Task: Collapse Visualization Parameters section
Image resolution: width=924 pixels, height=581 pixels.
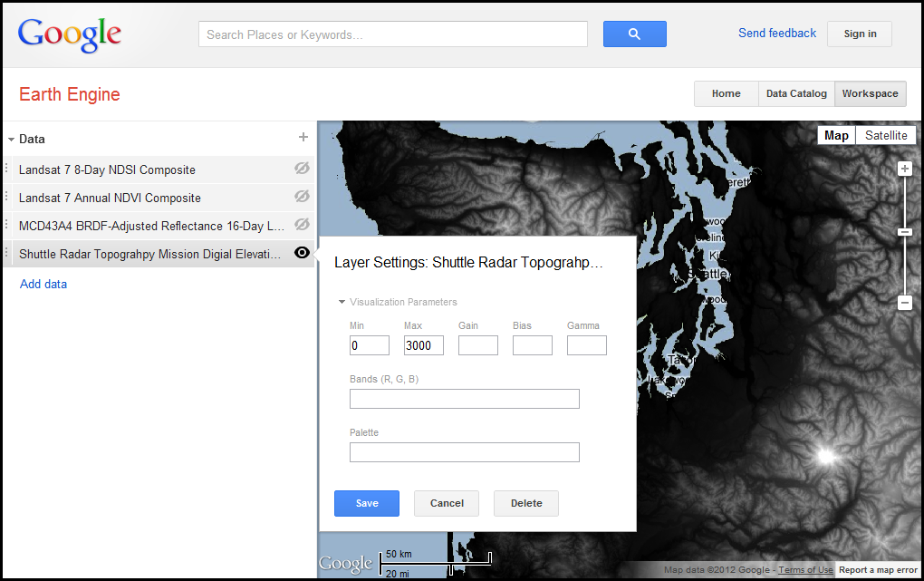Action: coord(342,302)
